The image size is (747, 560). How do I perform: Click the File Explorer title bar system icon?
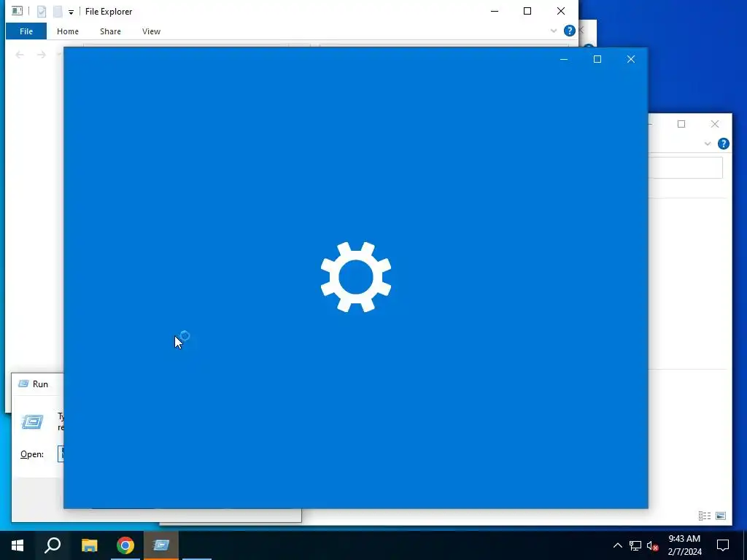(x=18, y=11)
